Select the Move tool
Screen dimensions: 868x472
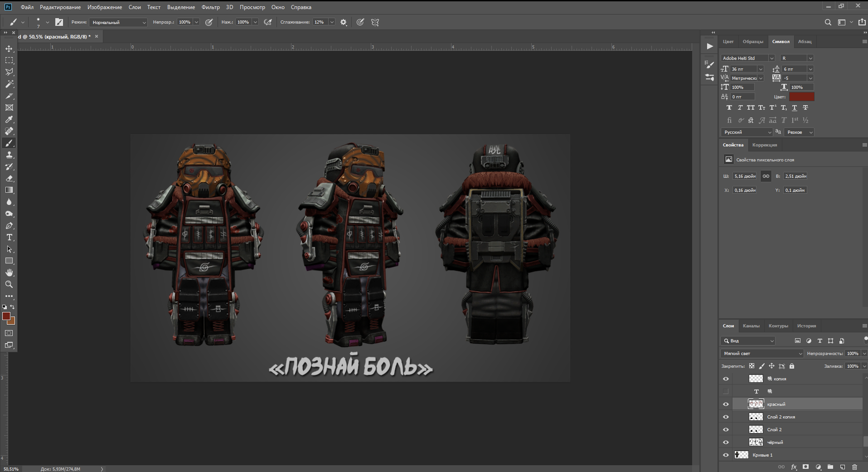pyautogui.click(x=9, y=49)
